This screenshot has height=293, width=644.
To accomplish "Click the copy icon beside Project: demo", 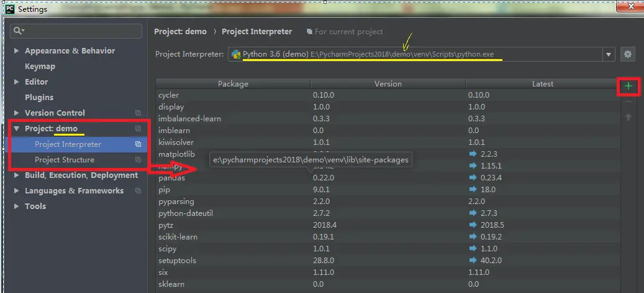I will (138, 128).
